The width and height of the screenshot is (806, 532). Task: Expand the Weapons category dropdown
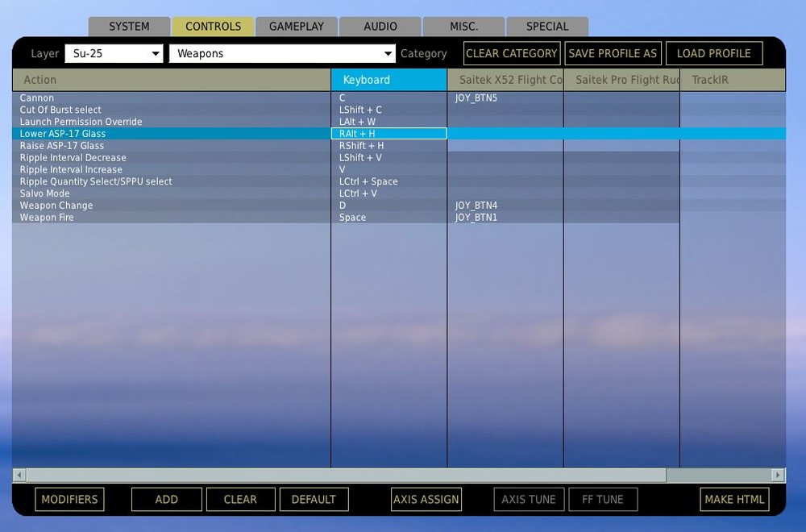tap(282, 53)
